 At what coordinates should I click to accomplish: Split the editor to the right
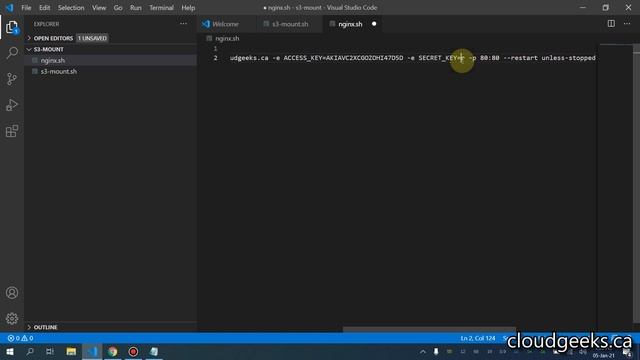pos(611,24)
